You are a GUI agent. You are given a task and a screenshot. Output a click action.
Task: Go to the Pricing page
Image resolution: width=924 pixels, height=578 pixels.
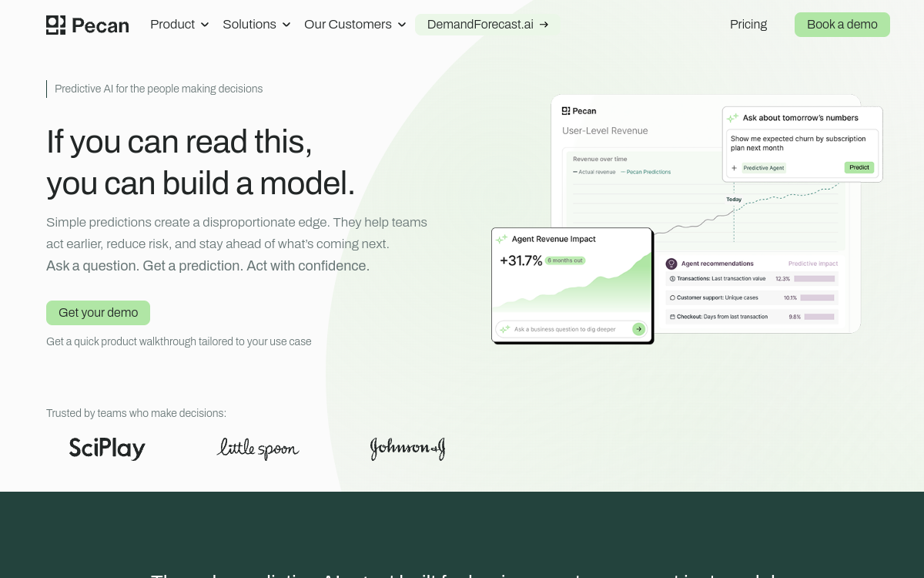748,25
